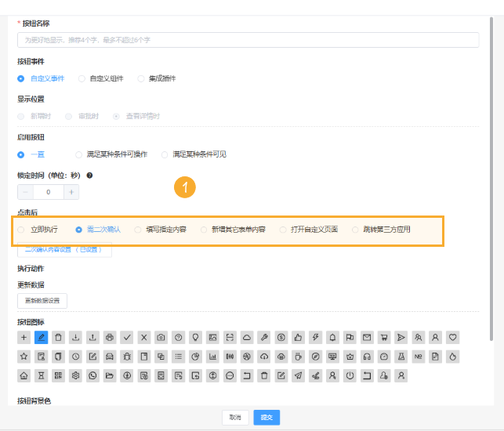Choose the checkmark button icon
This screenshot has height=431, width=504.
pyautogui.click(x=127, y=338)
